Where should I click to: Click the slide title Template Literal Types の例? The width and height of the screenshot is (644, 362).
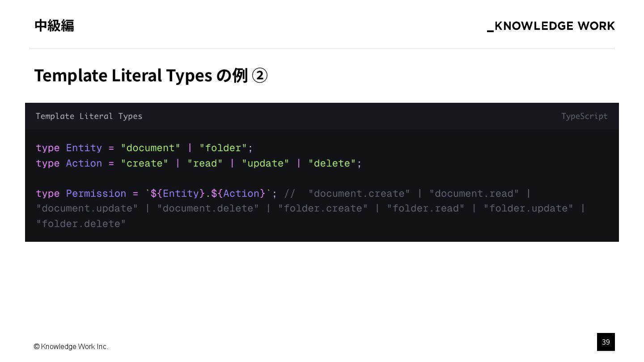click(x=141, y=76)
